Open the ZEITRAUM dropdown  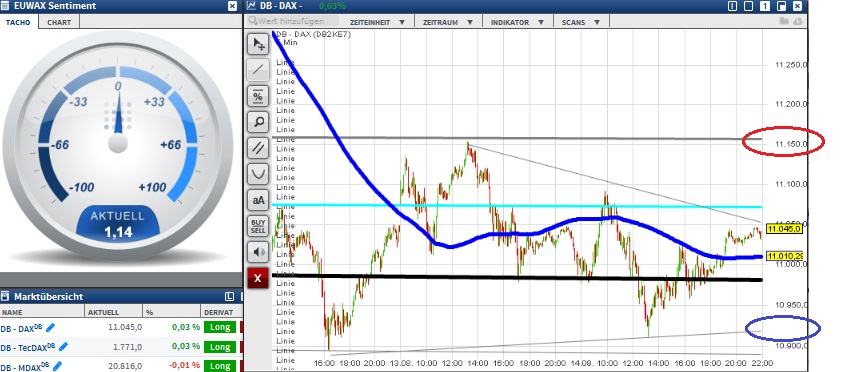tap(447, 22)
